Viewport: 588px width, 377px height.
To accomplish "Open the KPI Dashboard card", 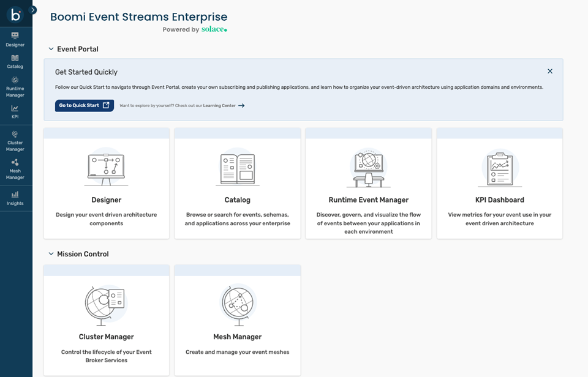I will coord(500,184).
